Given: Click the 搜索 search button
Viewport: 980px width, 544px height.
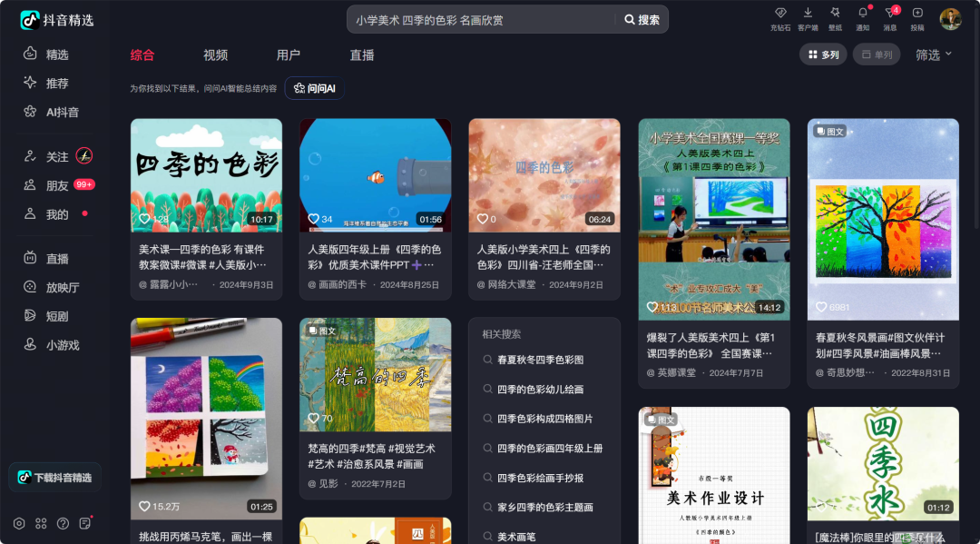Looking at the screenshot, I should (x=642, y=20).
